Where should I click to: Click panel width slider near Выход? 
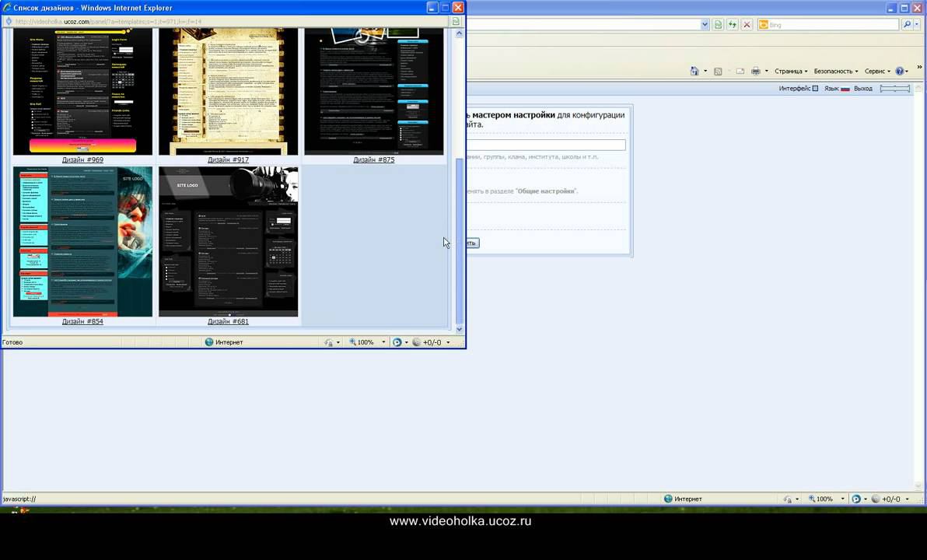[895, 89]
